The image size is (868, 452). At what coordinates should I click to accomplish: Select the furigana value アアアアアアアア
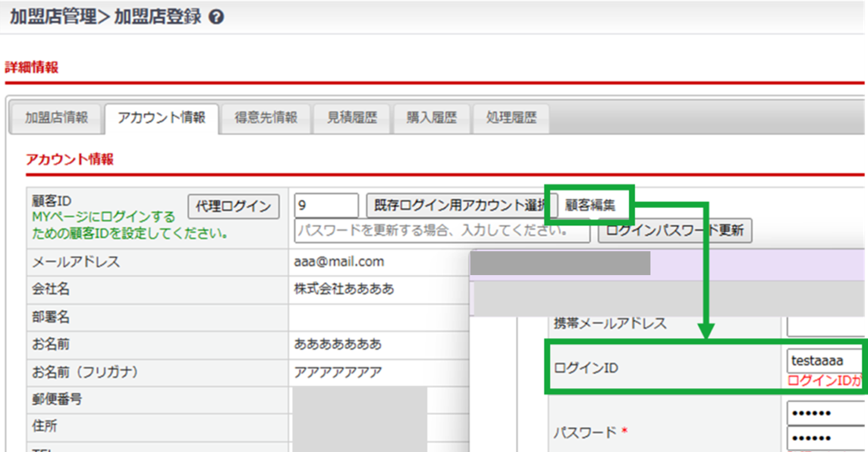point(338,372)
